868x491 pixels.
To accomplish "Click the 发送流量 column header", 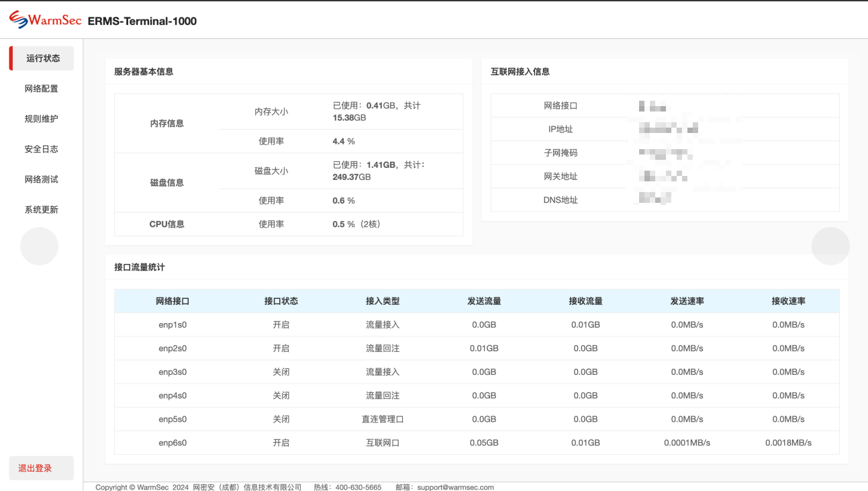I will coord(484,302).
